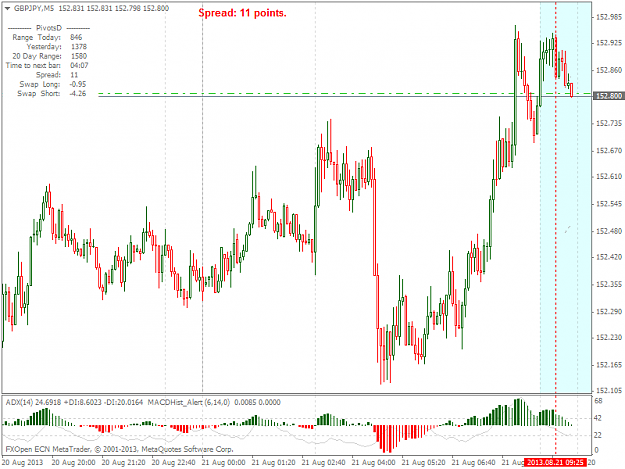The width and height of the screenshot is (625, 469).
Task: Click the current price tag 152.800
Action: click(608, 96)
